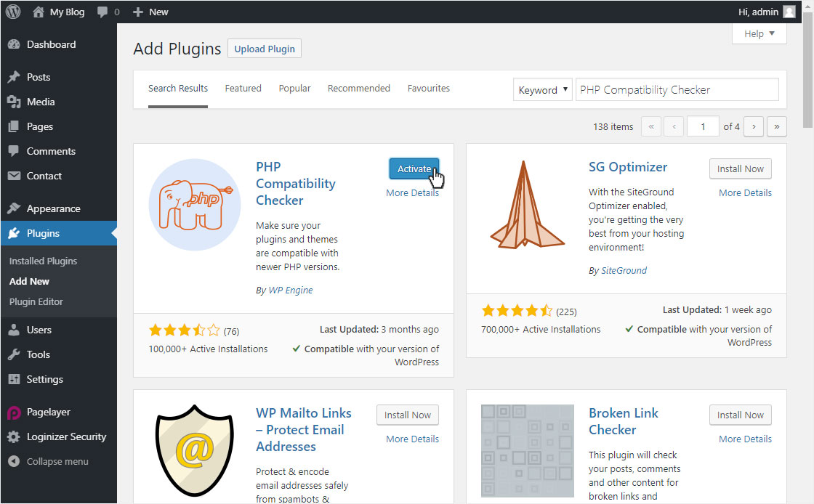
Task: Click the Media icon in sidebar
Action: click(14, 102)
